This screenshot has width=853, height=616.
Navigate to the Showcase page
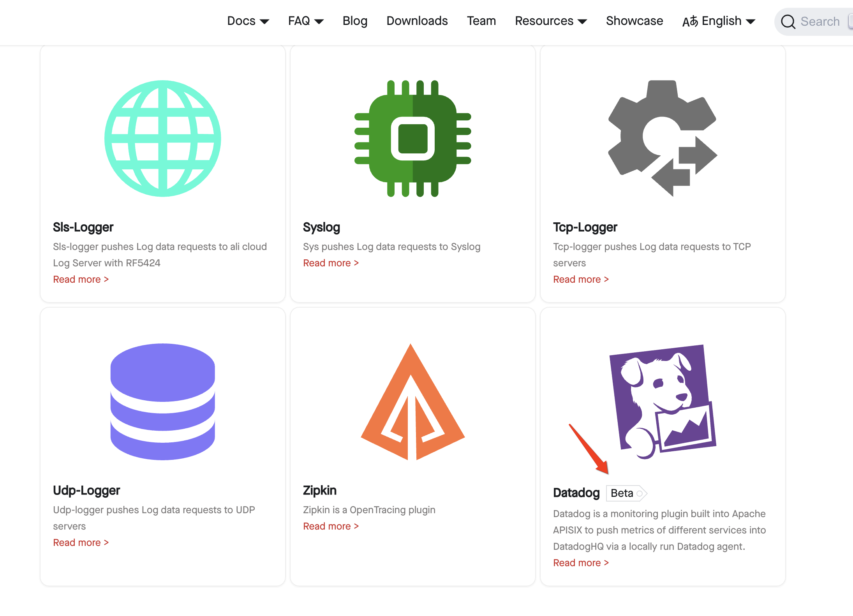click(x=634, y=21)
